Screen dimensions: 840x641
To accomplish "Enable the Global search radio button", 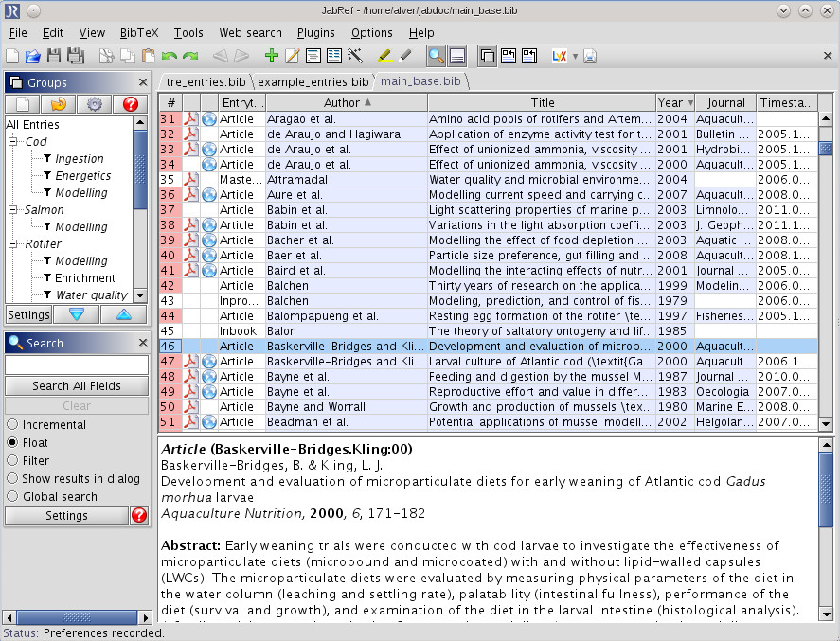I will click(12, 496).
